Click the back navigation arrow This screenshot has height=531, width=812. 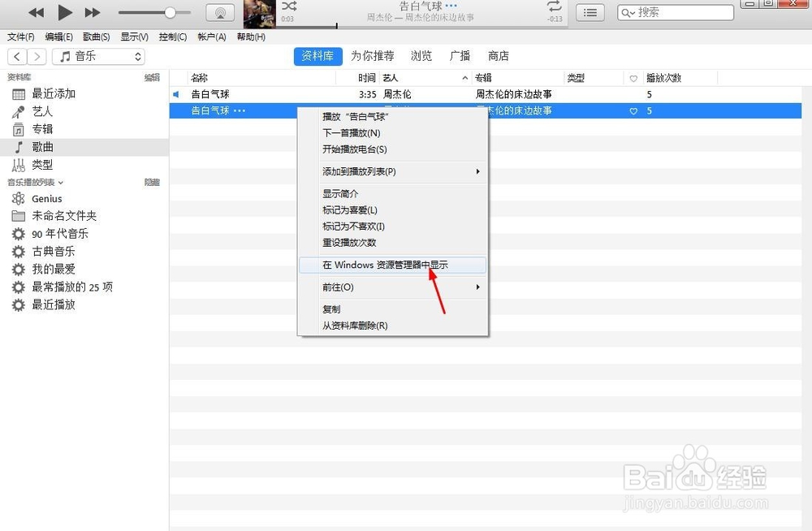click(x=17, y=56)
